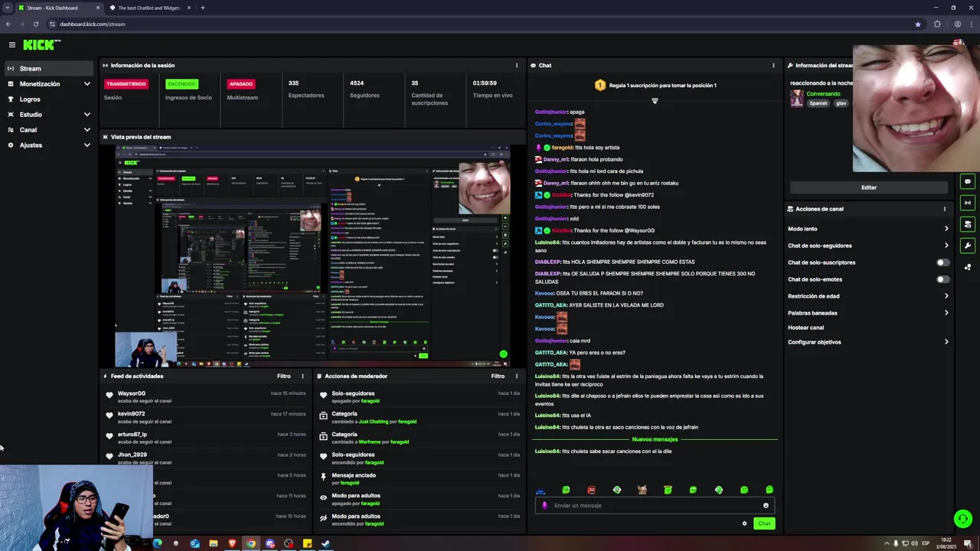
Task: Open Información de la sesión options menu
Action: point(516,66)
